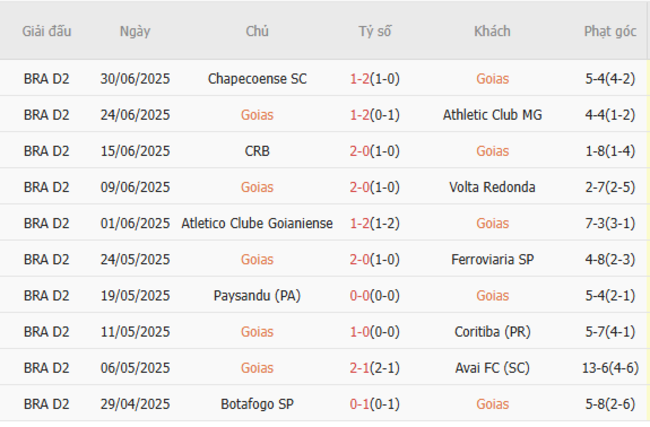Click the Ferroviaria SP team name
650x427 pixels.
(x=492, y=259)
